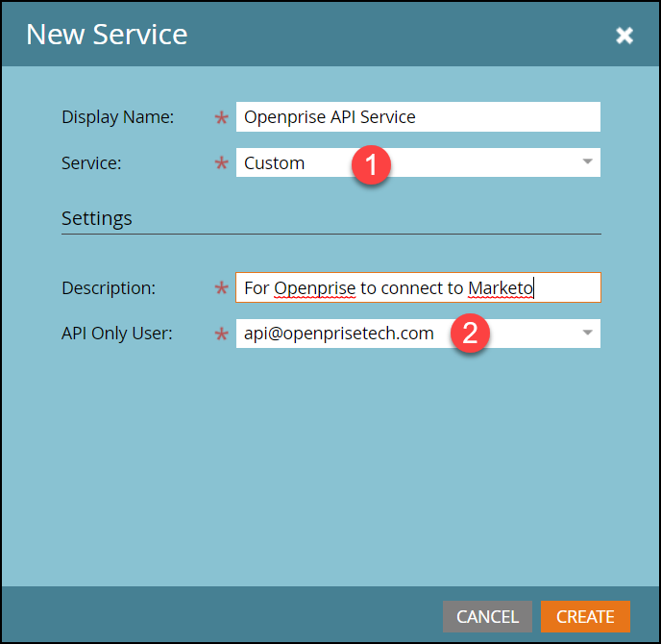Click the 'Settings' section heading

pos(97,218)
